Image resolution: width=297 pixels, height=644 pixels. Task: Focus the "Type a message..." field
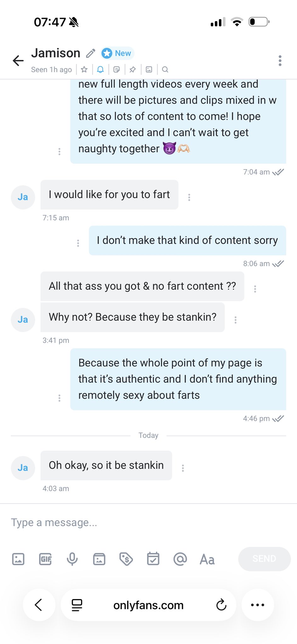pos(148,523)
